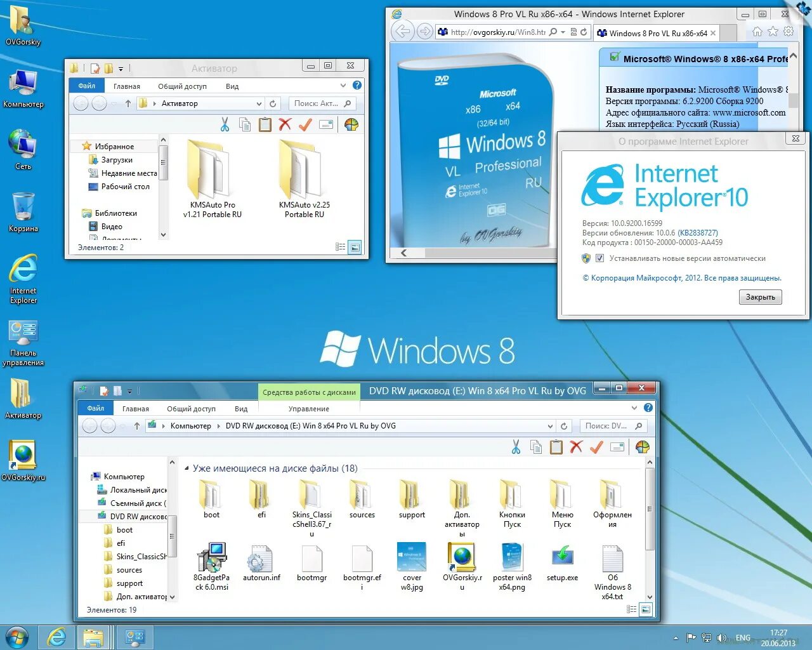The image size is (812, 650).
Task: Open the Активатор address bar dropdown
Action: coord(259,103)
